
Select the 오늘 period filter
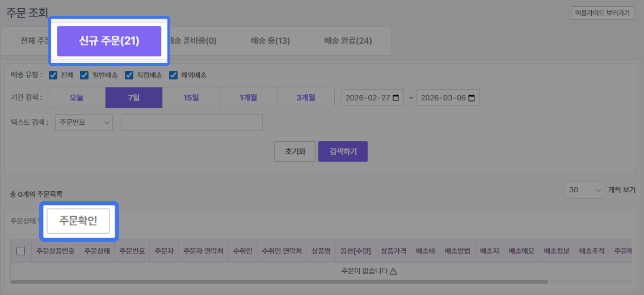77,98
